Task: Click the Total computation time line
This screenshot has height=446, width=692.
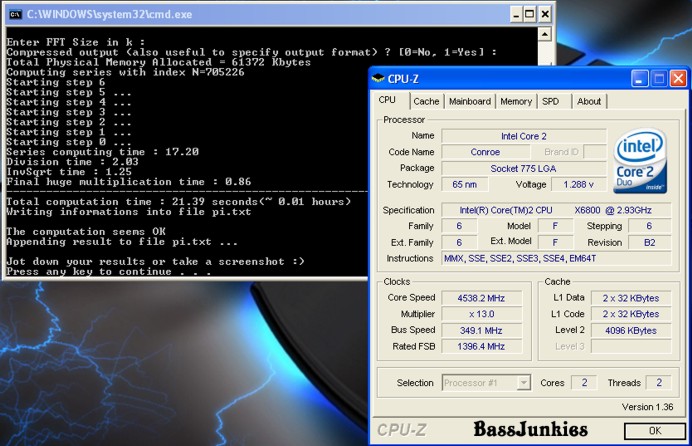Action: pos(179,202)
